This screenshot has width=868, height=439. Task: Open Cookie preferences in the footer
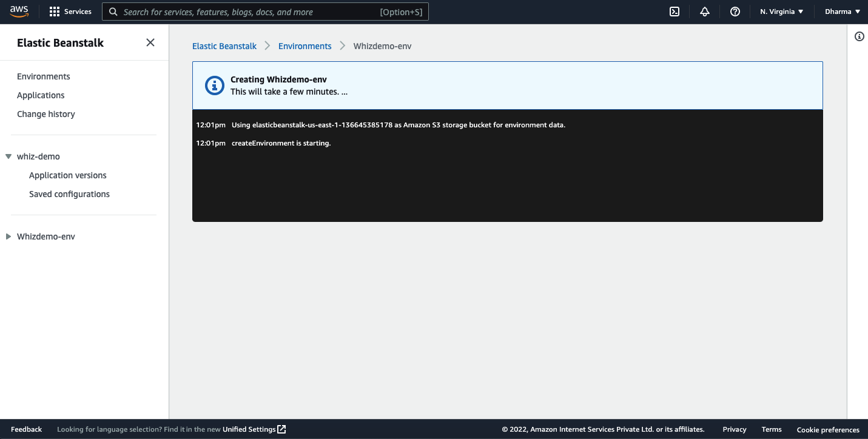828,429
